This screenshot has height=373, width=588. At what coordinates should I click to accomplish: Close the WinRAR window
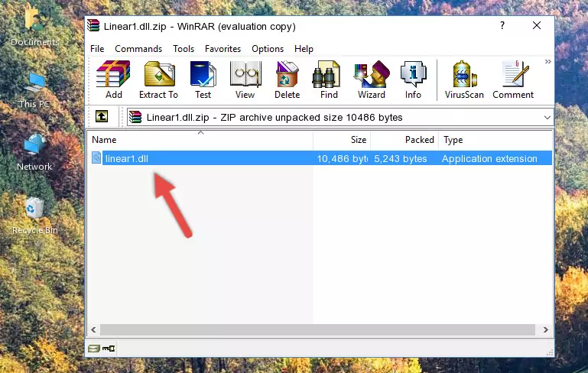pyautogui.click(x=537, y=25)
